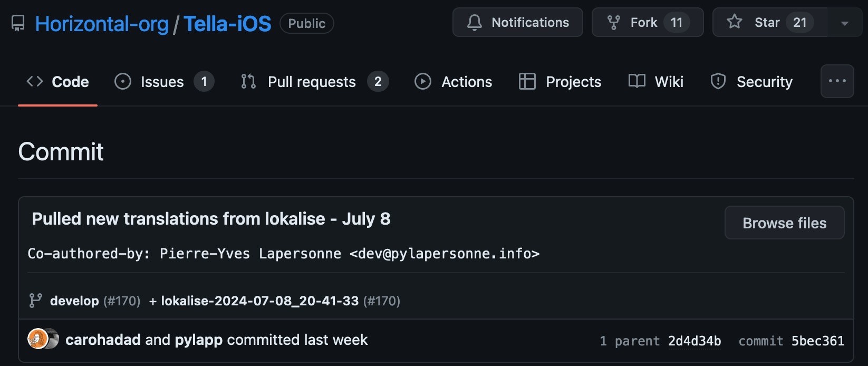Open the Tella-iOS repository link
The image size is (868, 366).
coord(227,24)
